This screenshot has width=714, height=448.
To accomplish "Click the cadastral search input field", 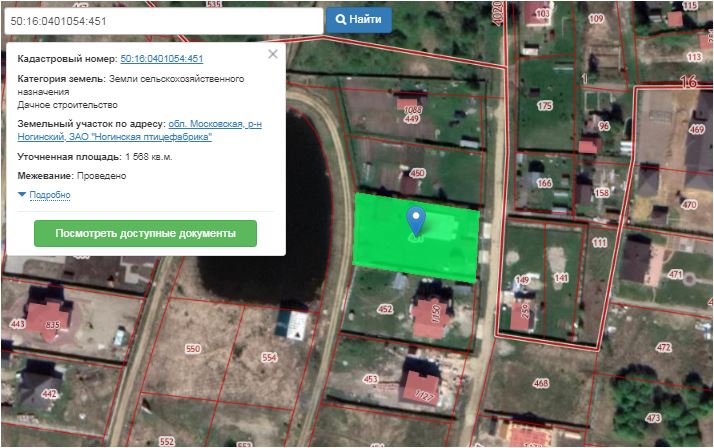I will pyautogui.click(x=163, y=20).
